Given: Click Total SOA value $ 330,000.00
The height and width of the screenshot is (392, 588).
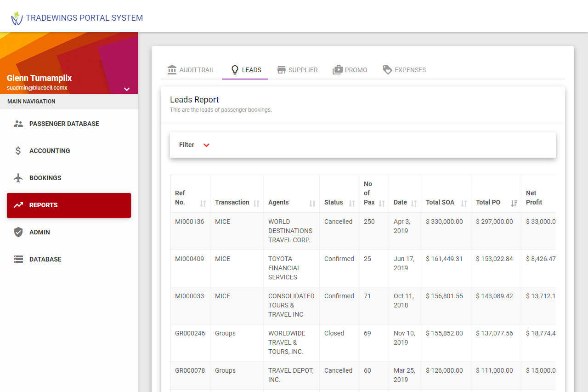Looking at the screenshot, I should tap(444, 222).
